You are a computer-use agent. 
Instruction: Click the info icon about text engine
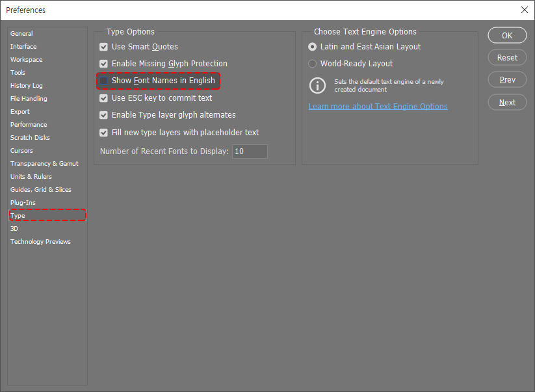pos(318,85)
